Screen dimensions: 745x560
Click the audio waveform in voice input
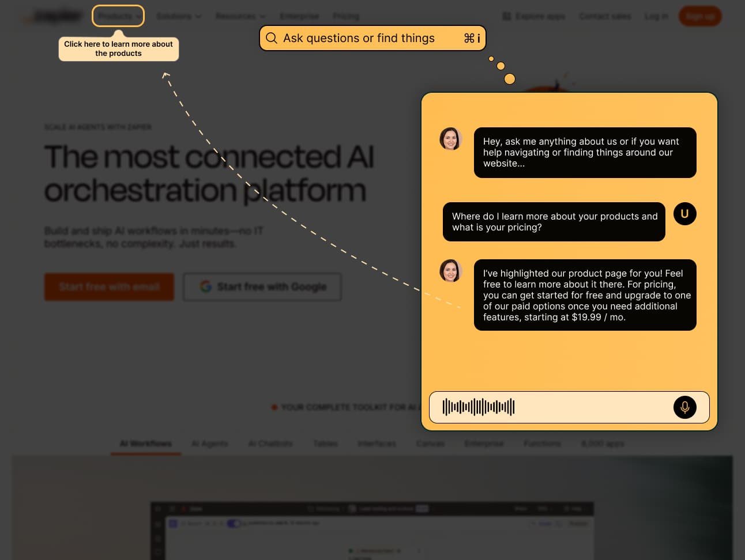coord(478,407)
